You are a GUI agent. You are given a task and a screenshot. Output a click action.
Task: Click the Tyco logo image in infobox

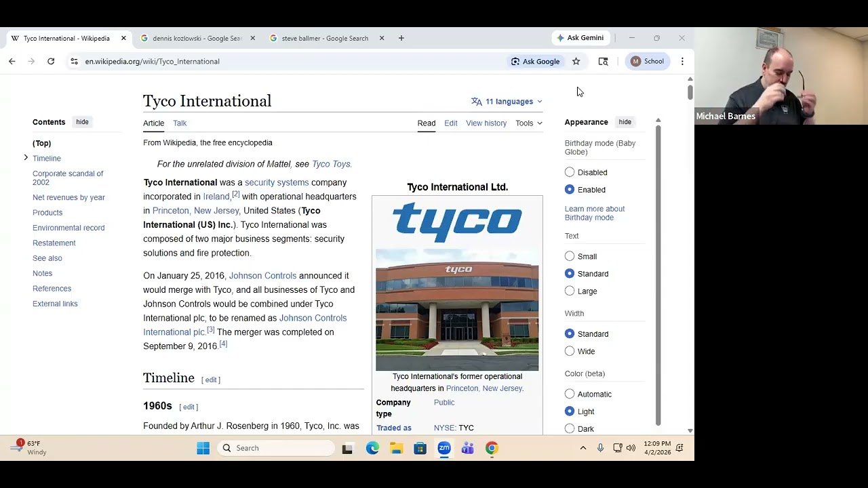[x=457, y=222]
